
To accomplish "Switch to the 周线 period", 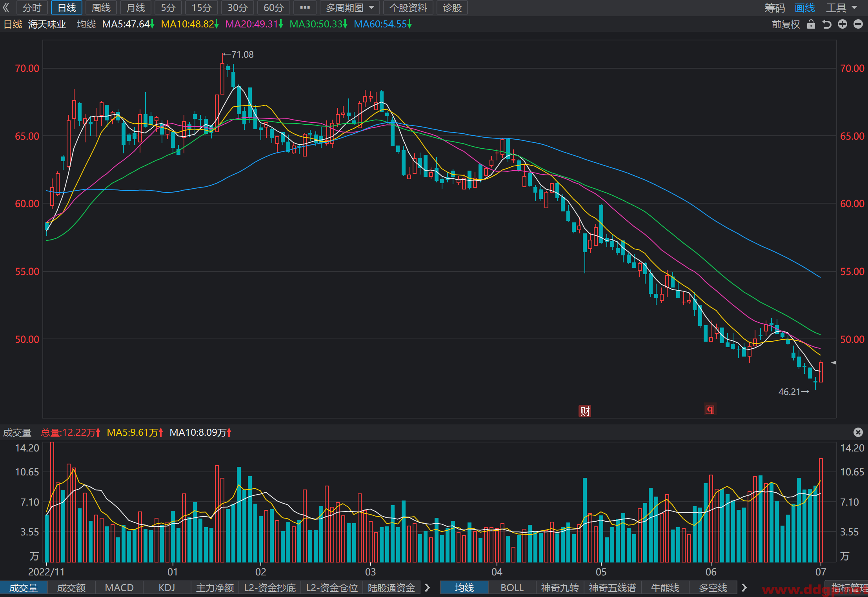I will tap(101, 7).
